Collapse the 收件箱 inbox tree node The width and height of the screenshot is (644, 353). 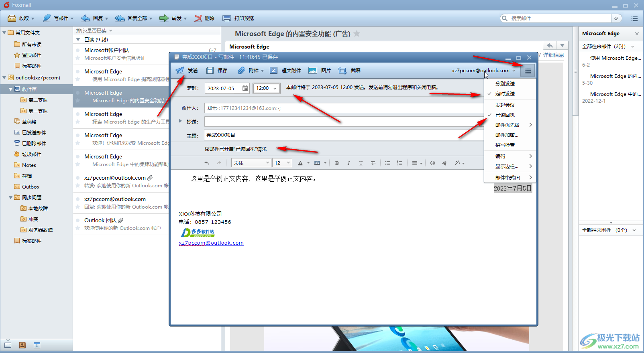11,89
